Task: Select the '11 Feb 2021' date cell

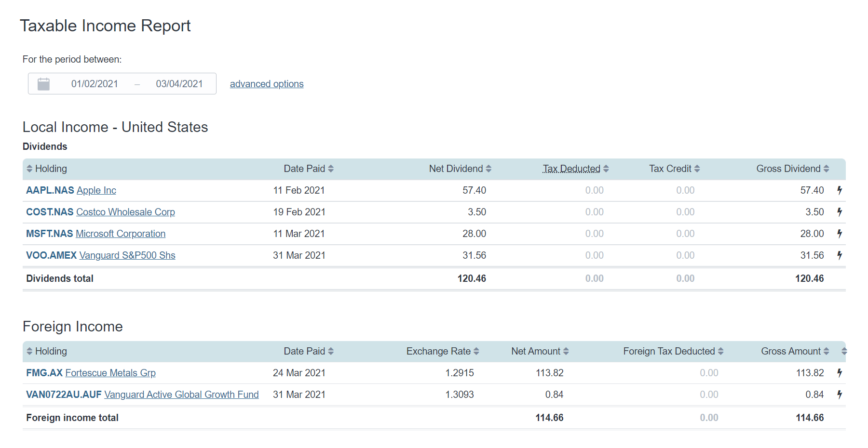Action: click(x=299, y=190)
